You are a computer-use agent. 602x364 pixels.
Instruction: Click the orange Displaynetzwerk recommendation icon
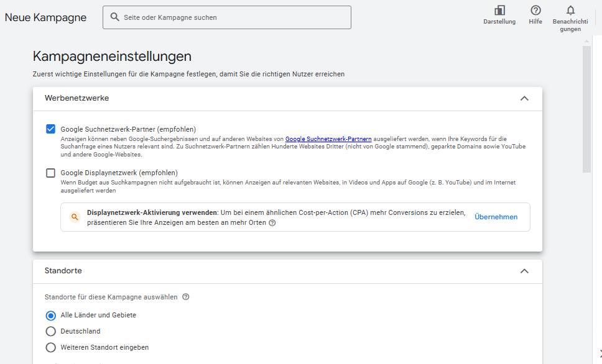tap(75, 217)
